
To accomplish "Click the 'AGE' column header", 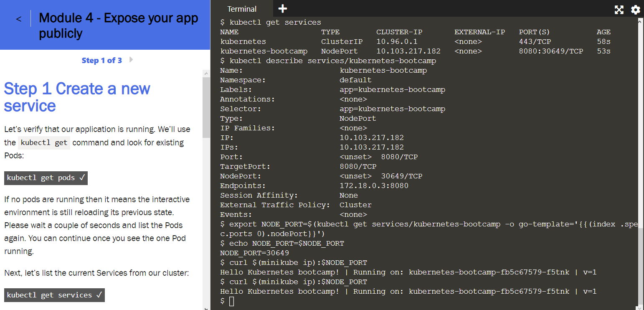I will pyautogui.click(x=603, y=32).
